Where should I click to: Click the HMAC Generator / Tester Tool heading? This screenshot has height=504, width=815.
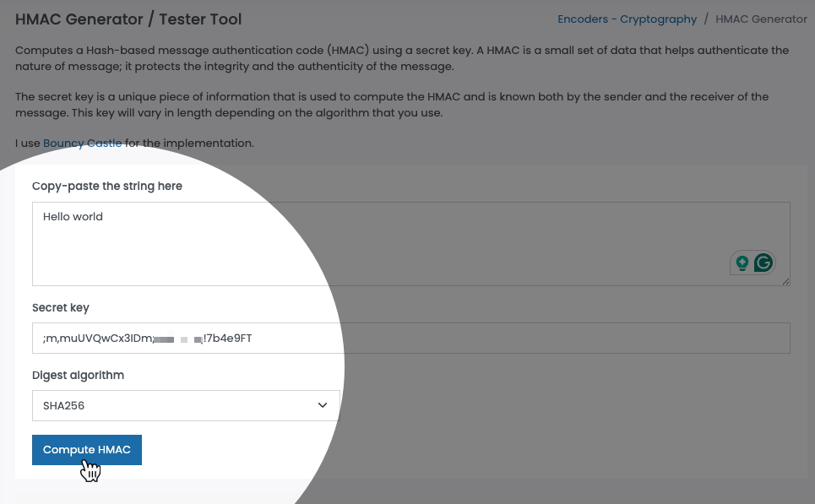tap(128, 19)
